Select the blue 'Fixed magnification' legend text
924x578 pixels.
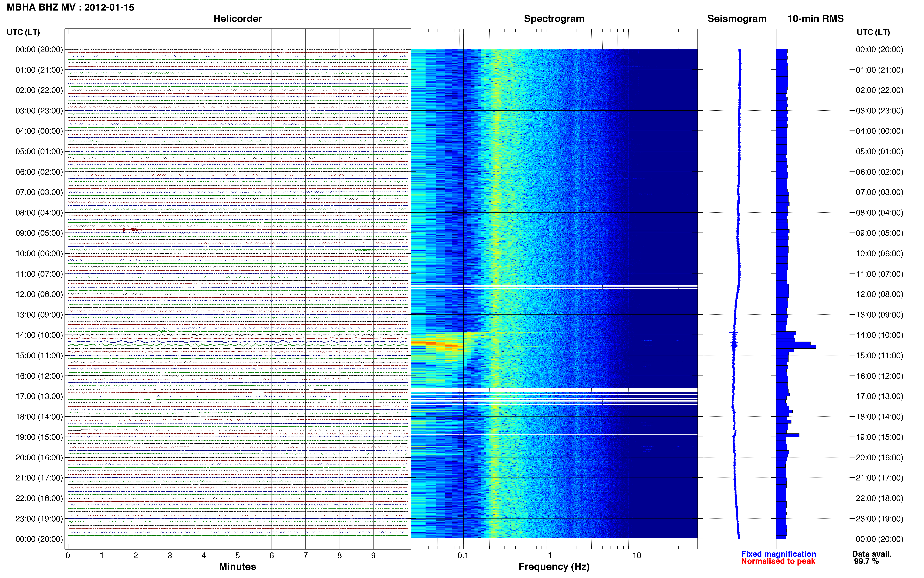(778, 554)
